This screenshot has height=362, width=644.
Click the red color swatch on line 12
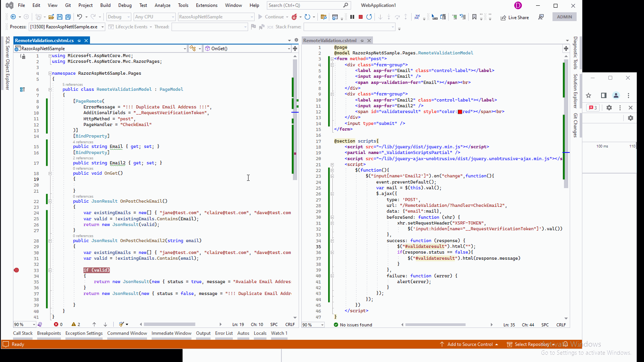(x=460, y=112)
